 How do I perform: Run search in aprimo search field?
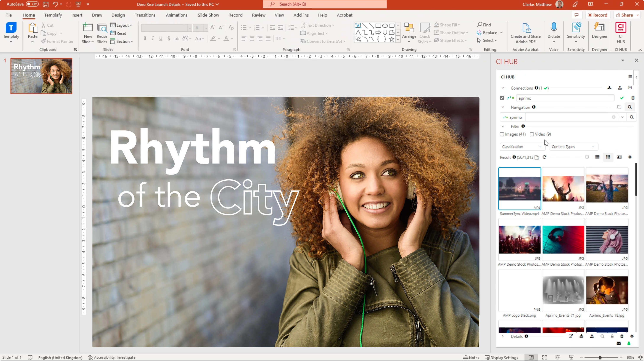click(631, 117)
